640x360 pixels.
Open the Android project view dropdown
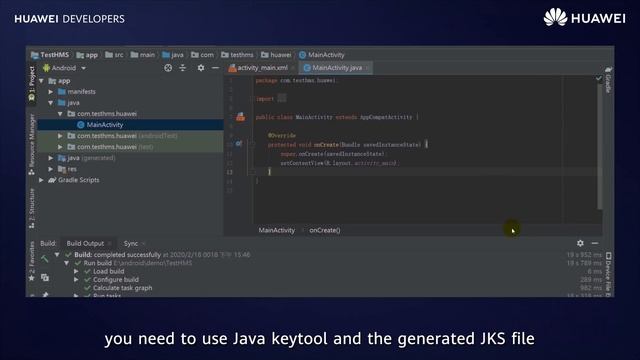click(64, 68)
